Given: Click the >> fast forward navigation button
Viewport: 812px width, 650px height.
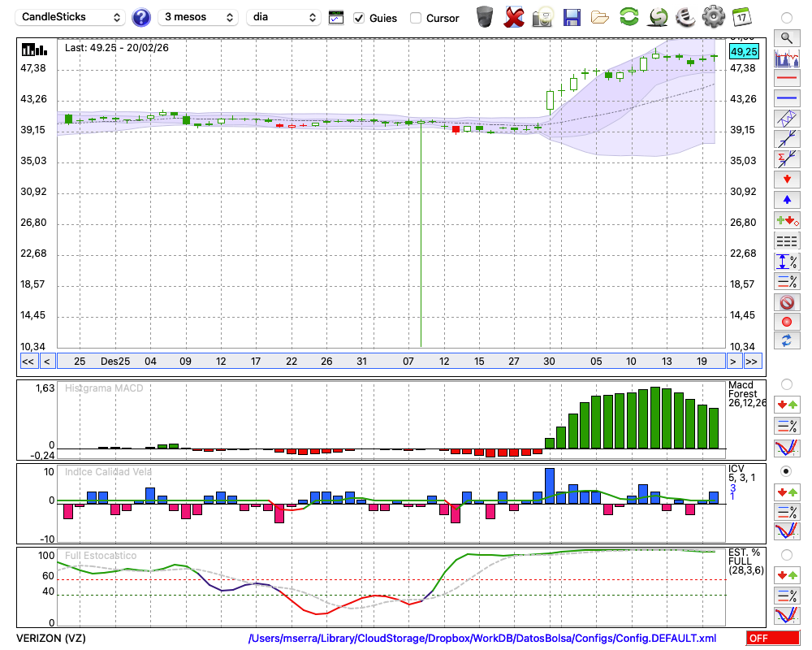Looking at the screenshot, I should click(753, 362).
